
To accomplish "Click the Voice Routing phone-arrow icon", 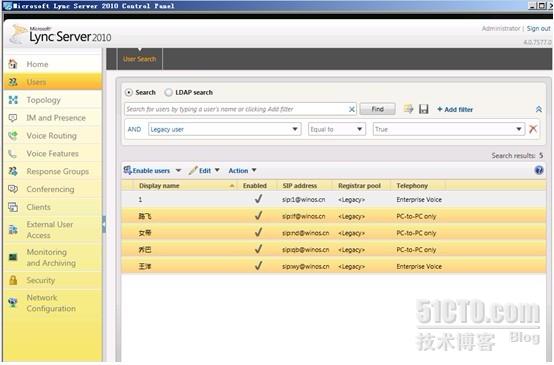I will [13, 136].
